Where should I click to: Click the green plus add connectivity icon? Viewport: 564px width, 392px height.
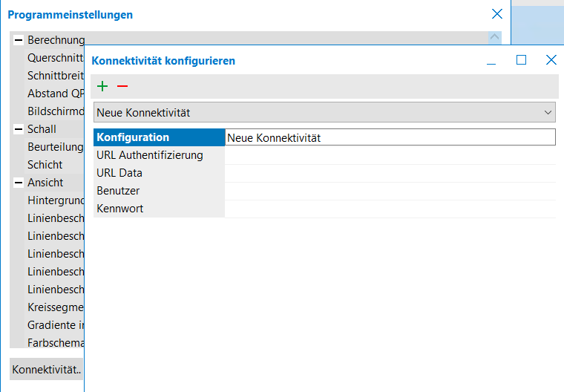(102, 86)
